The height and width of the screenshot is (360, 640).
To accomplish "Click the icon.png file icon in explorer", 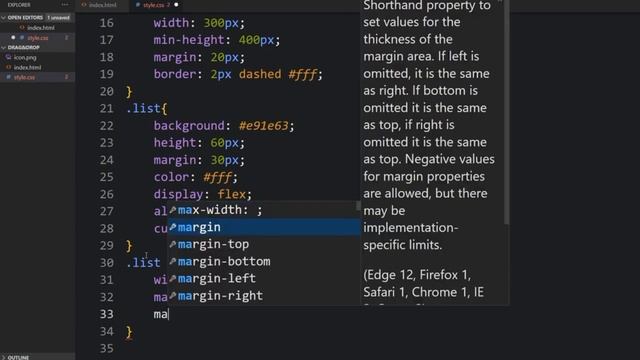I will [x=9, y=58].
